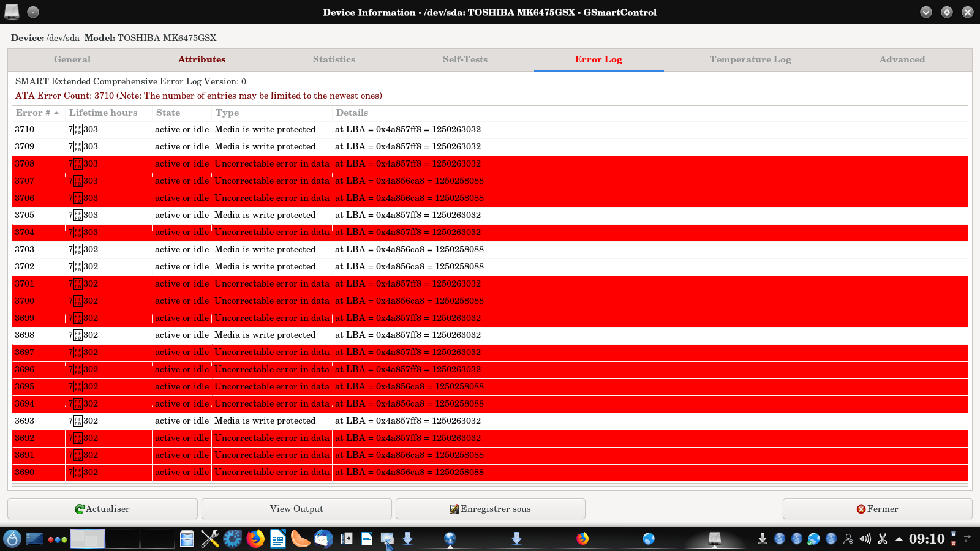Click the download notifier tray icon
This screenshot has height=551, width=980.
click(763, 539)
